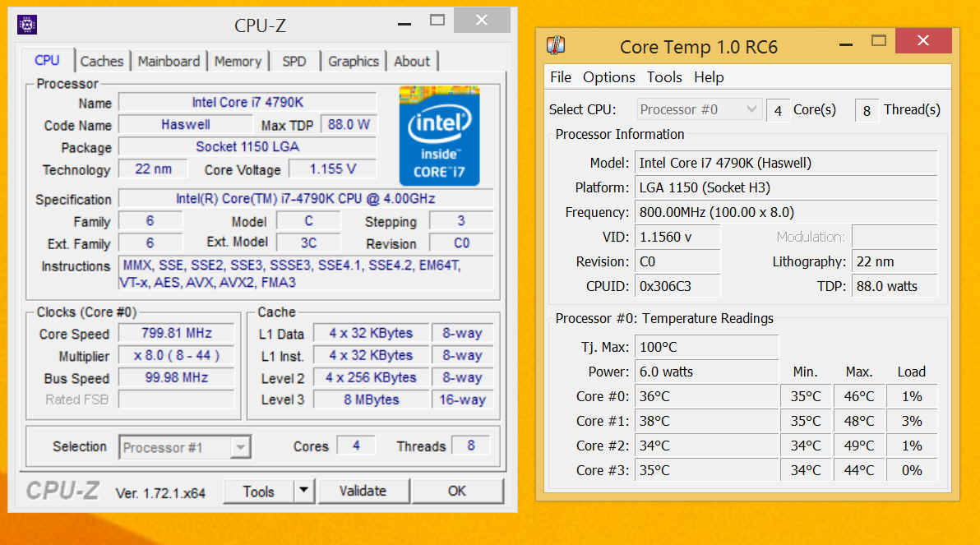
Task: Click the Bus Speed value '99.98 MHz'
Action: tap(176, 377)
